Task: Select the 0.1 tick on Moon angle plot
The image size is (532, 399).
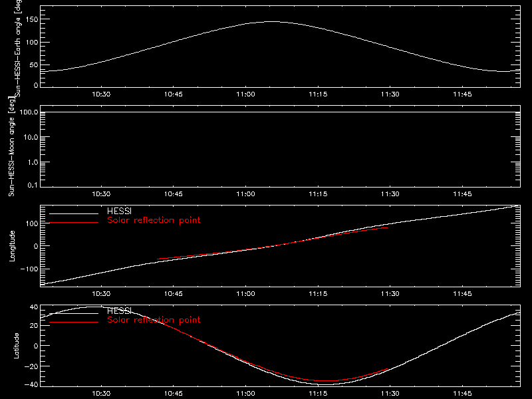Action: click(x=33, y=185)
